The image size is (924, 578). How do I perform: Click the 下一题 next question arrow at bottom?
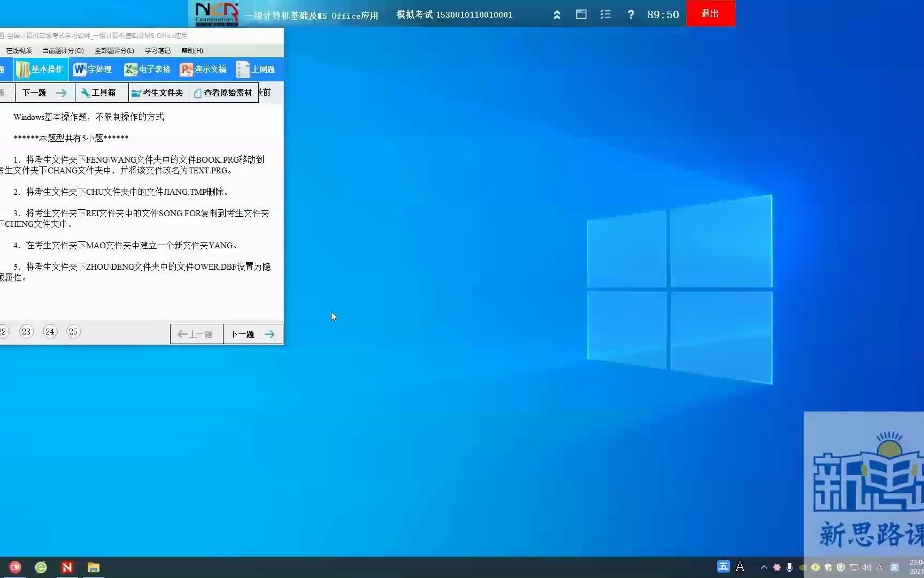[x=251, y=333]
